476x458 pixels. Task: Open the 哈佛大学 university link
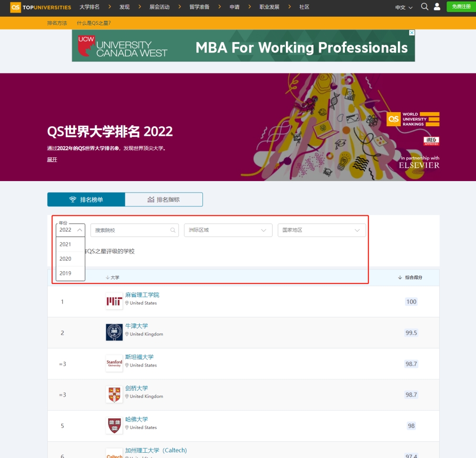(x=137, y=419)
